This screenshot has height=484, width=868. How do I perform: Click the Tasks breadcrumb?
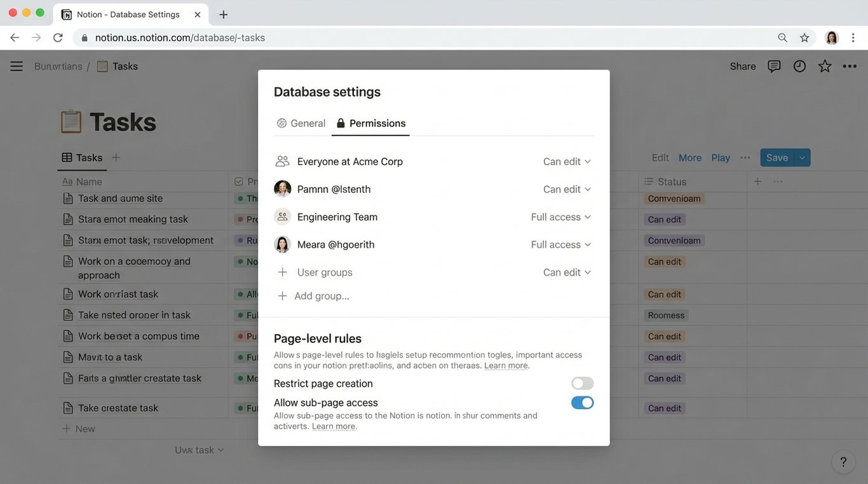(117, 66)
